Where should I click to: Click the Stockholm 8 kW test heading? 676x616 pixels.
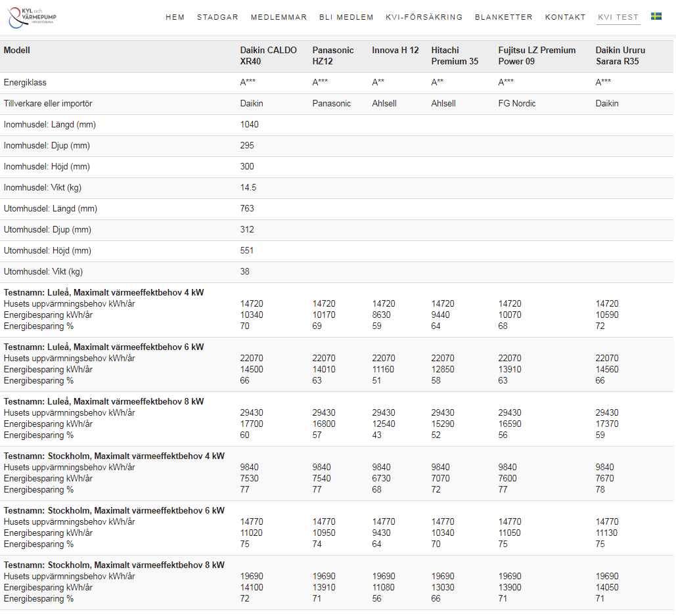114,565
